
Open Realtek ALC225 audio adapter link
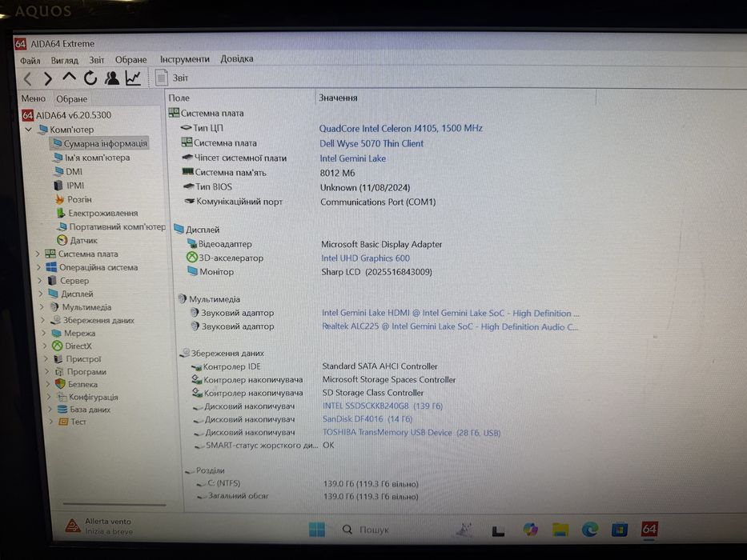point(450,326)
